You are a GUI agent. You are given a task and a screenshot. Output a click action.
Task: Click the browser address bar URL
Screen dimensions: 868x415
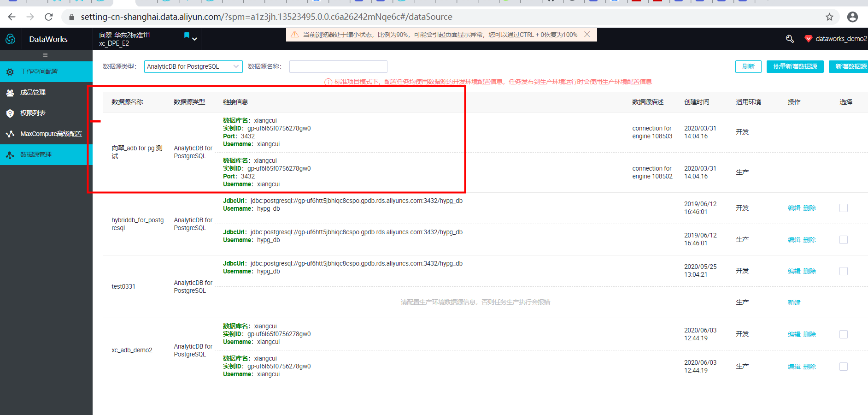[x=266, y=17]
